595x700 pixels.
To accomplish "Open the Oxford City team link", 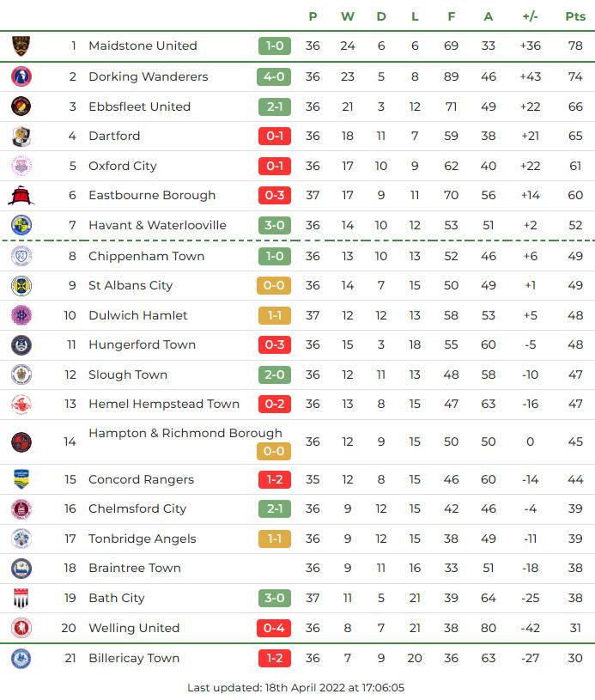I will coord(123,166).
